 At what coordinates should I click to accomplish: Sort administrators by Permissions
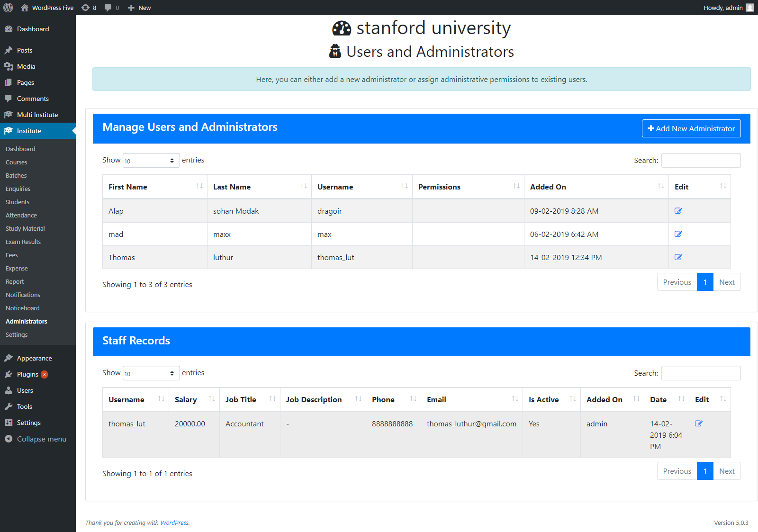(x=468, y=187)
